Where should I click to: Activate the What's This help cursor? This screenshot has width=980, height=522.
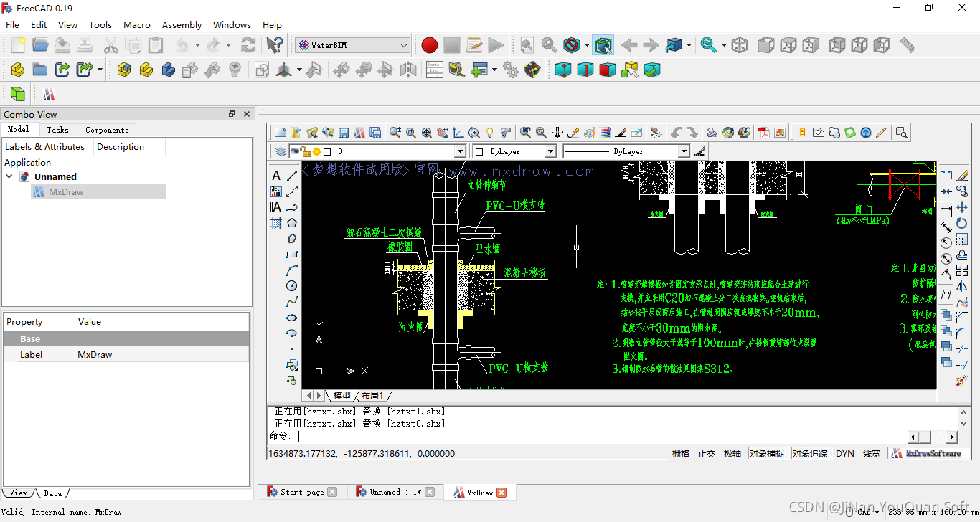(274, 45)
